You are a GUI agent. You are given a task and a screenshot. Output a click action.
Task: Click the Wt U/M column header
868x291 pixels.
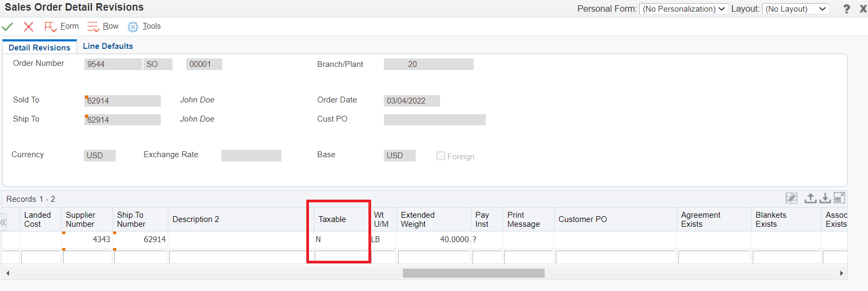pos(383,219)
